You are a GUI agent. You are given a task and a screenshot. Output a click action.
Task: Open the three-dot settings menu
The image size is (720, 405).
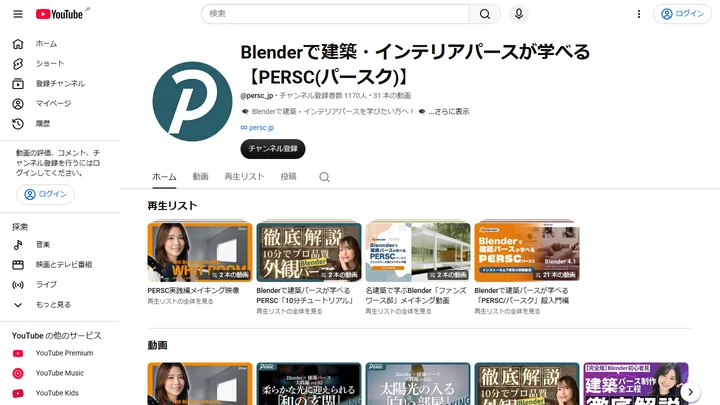click(639, 14)
